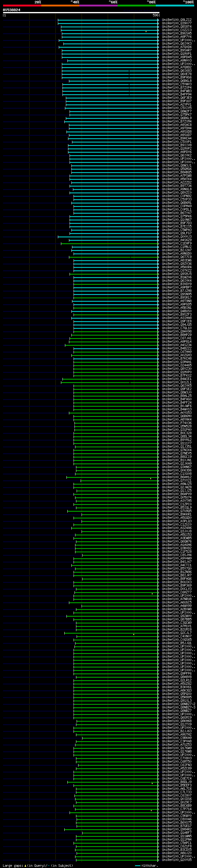Click the white query ruler bar
Image resolution: width=197 pixels, height=868 pixels.
click(x=81, y=13)
